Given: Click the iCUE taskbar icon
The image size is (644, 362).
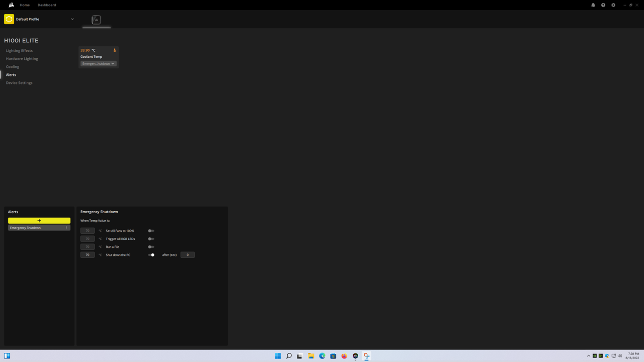Looking at the screenshot, I should coord(355,356).
